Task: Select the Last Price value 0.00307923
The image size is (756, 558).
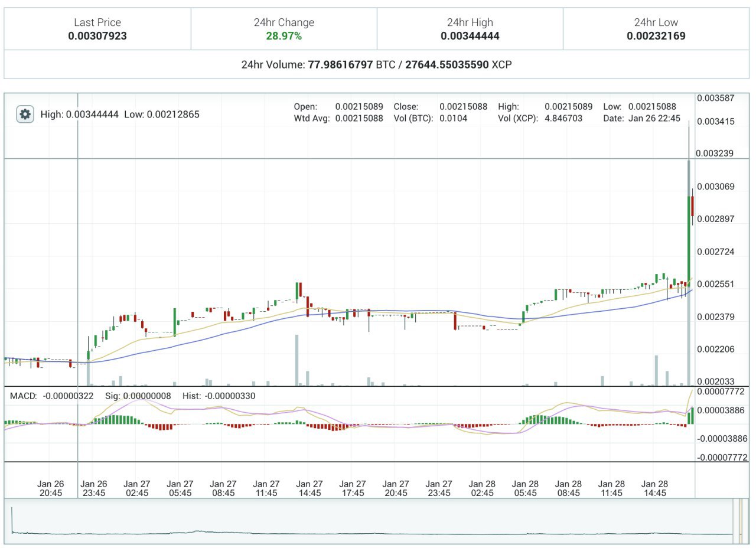Action: pos(97,36)
